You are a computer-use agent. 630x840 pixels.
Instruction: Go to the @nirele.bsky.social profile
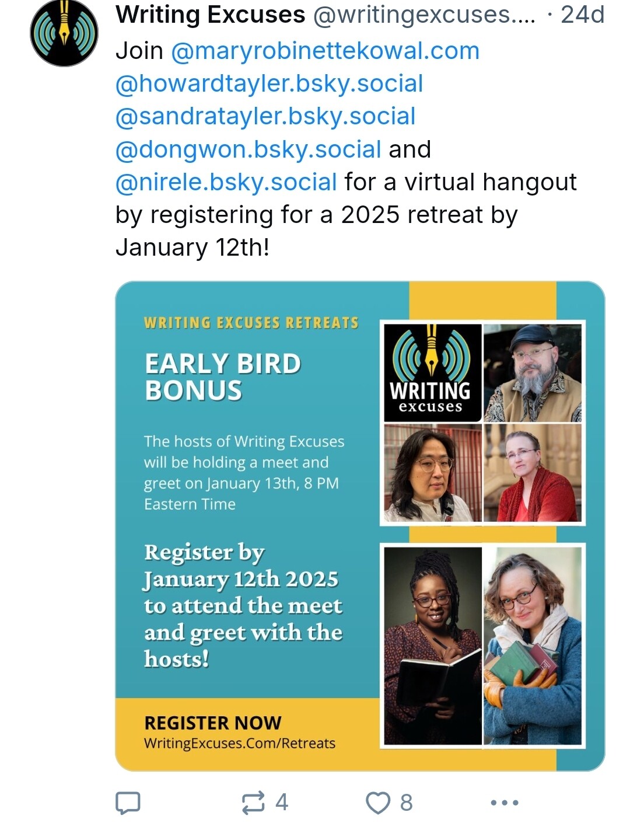(226, 182)
